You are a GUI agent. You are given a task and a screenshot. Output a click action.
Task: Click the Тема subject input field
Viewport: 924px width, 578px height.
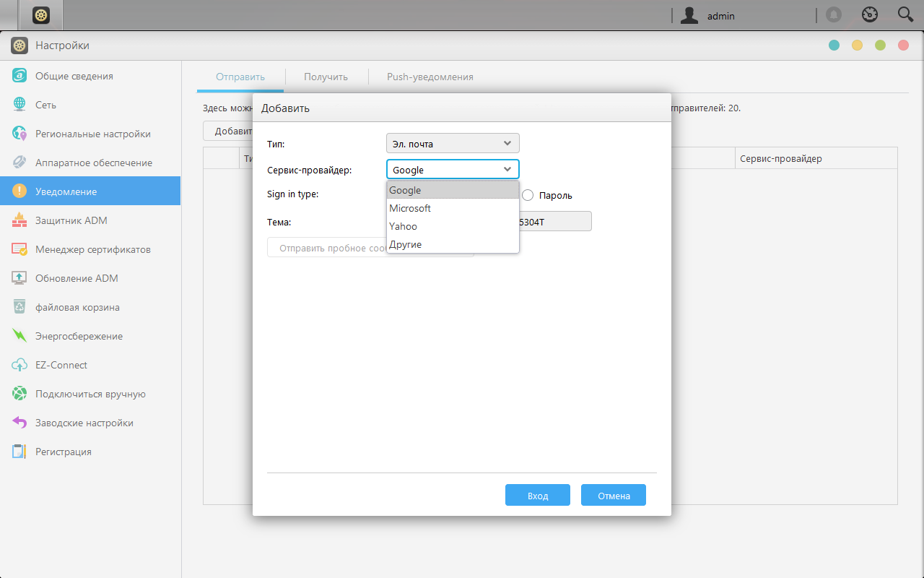pos(555,221)
